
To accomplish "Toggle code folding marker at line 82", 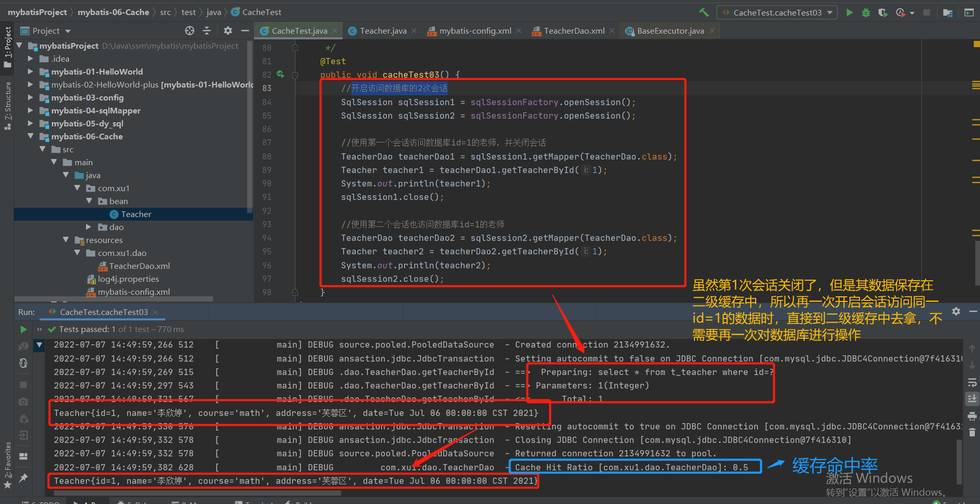I will tap(295, 75).
